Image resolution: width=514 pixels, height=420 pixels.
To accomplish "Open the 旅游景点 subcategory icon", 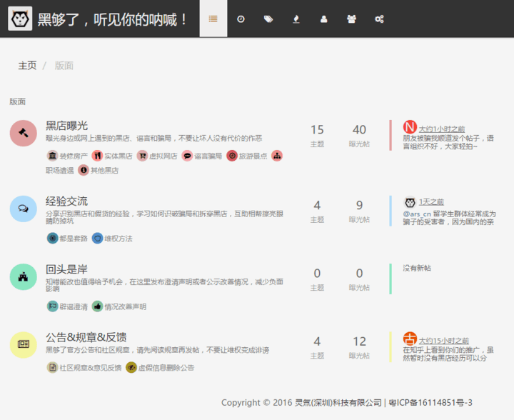I will [x=232, y=156].
